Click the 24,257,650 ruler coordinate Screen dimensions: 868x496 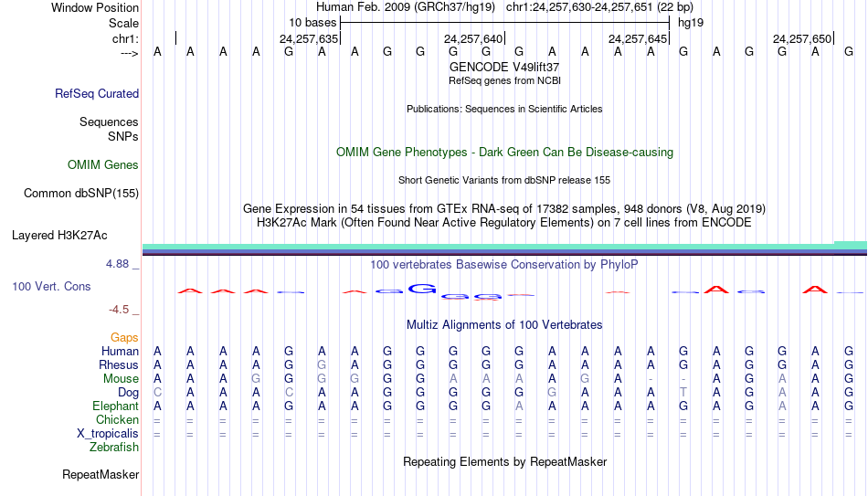(x=802, y=38)
